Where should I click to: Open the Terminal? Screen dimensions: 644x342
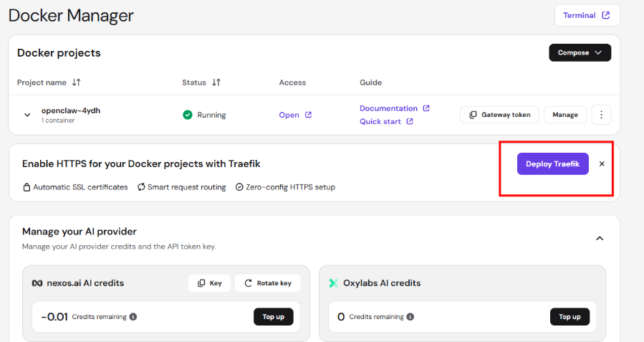point(586,15)
